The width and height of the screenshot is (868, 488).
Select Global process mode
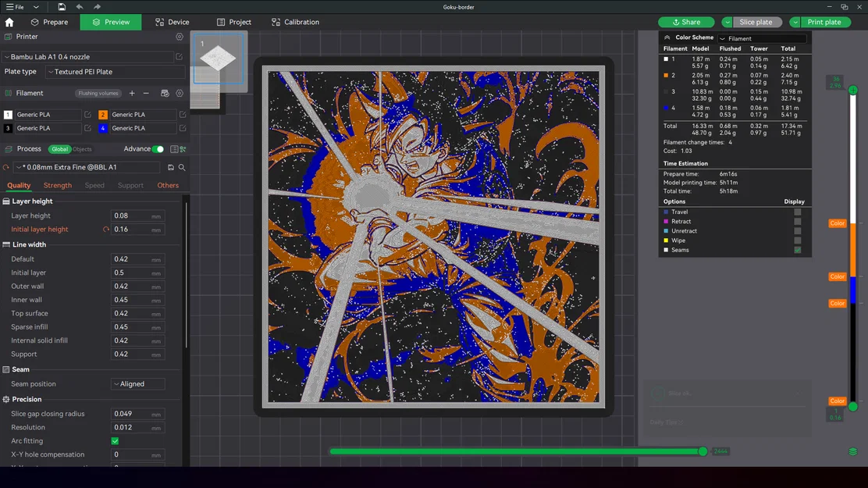click(x=59, y=149)
